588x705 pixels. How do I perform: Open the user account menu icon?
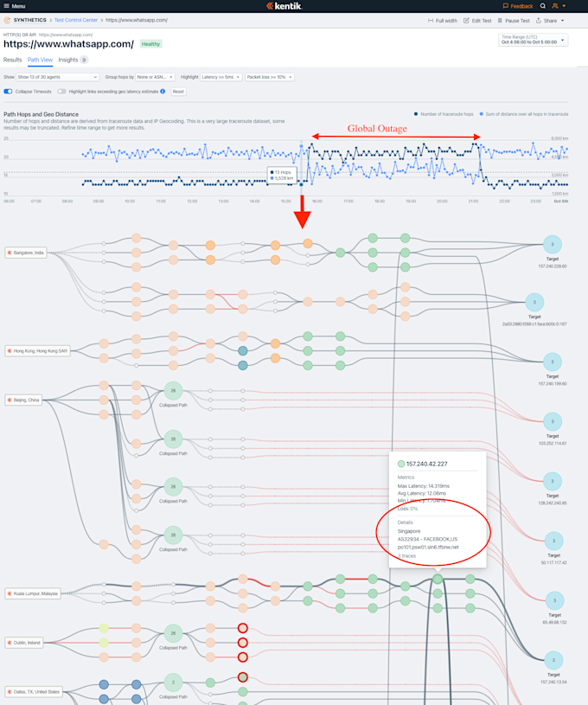[555, 6]
